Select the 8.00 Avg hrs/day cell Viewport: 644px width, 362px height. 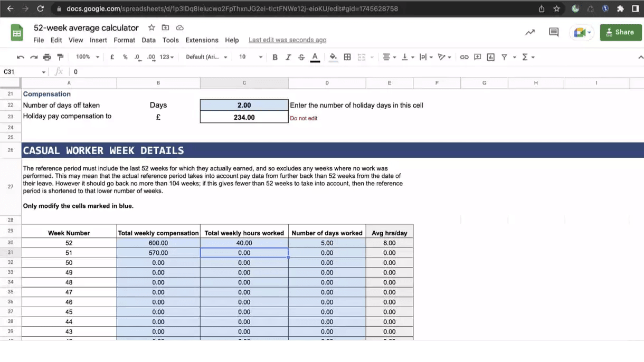390,243
